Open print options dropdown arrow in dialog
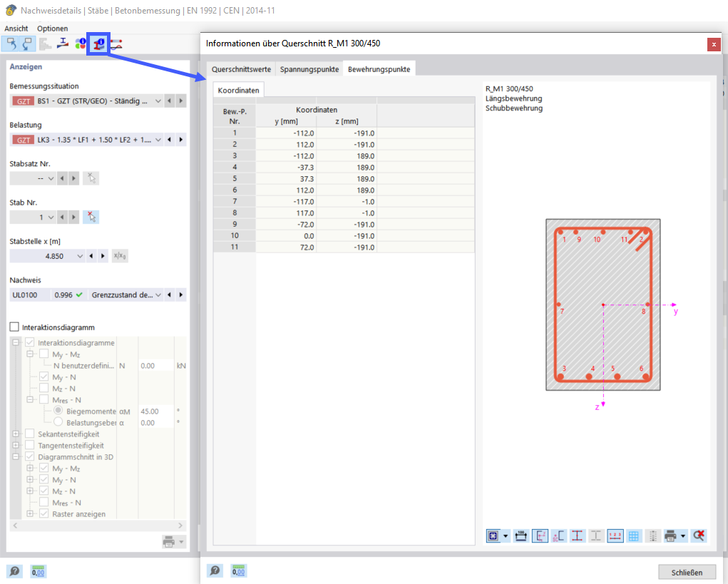The image size is (728, 584). tap(683, 536)
